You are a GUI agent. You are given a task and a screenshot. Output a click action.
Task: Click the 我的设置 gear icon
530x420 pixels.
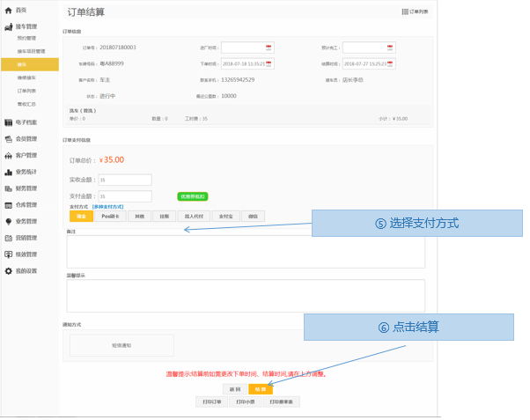pyautogui.click(x=9, y=271)
